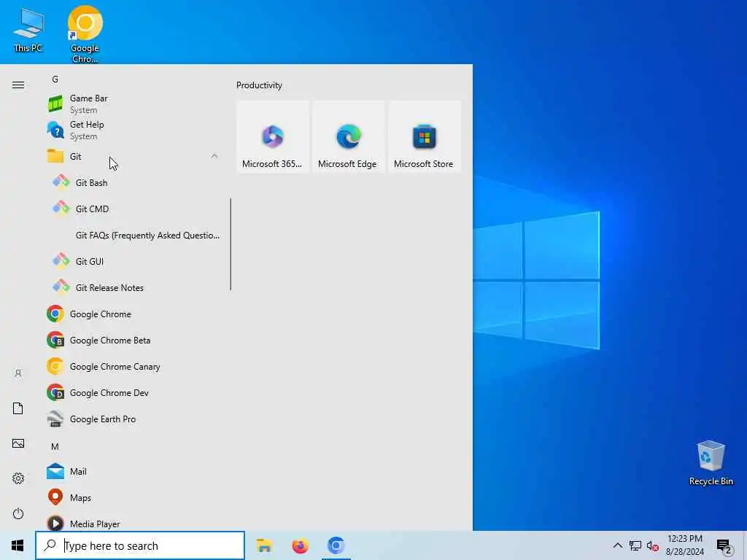
Task: Expand the Start menu hamburger button
Action: [18, 85]
